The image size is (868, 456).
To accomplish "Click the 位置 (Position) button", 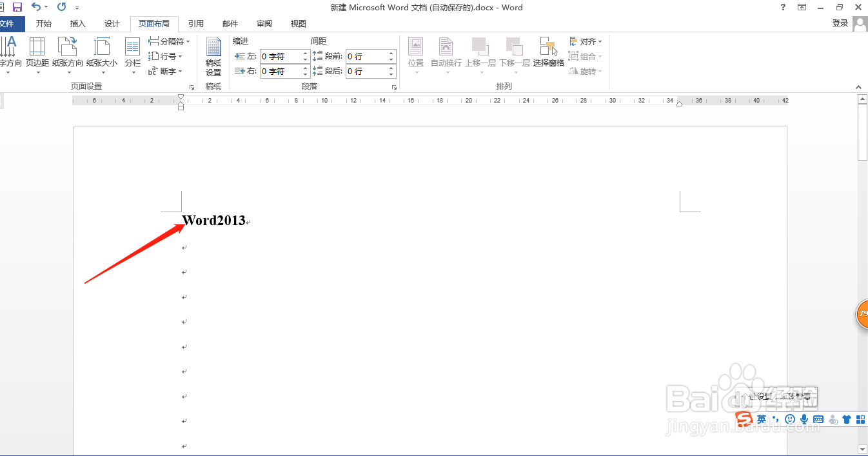I will pyautogui.click(x=416, y=55).
